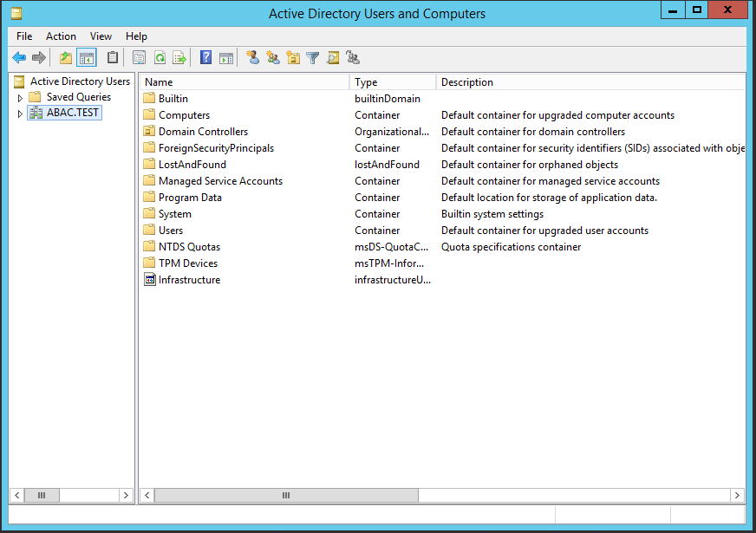756x533 pixels.
Task: Sort by the Type column header
Action: coord(393,82)
